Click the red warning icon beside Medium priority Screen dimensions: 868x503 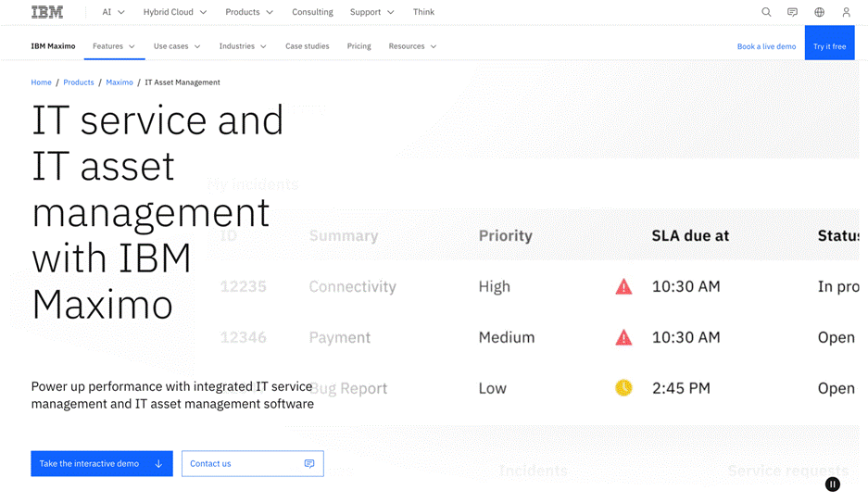pos(623,338)
